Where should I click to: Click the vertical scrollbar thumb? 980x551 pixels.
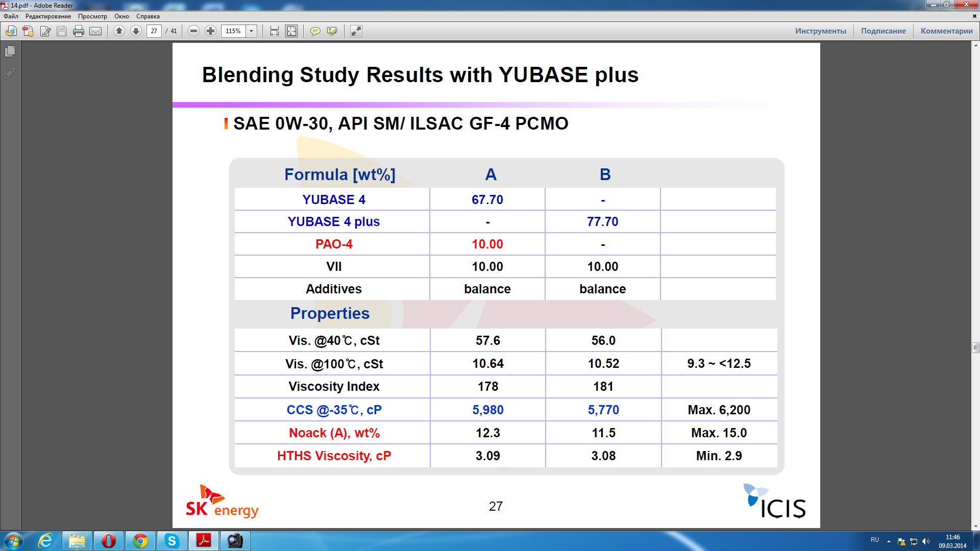(x=975, y=347)
